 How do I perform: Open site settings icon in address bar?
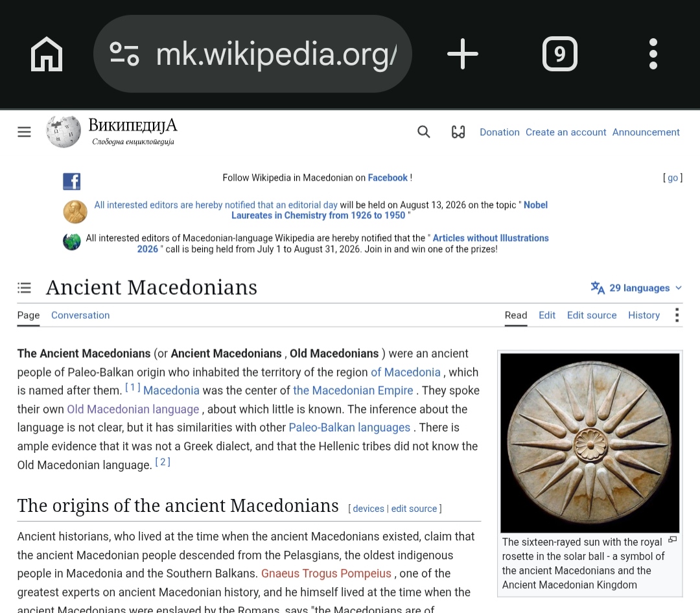[124, 54]
